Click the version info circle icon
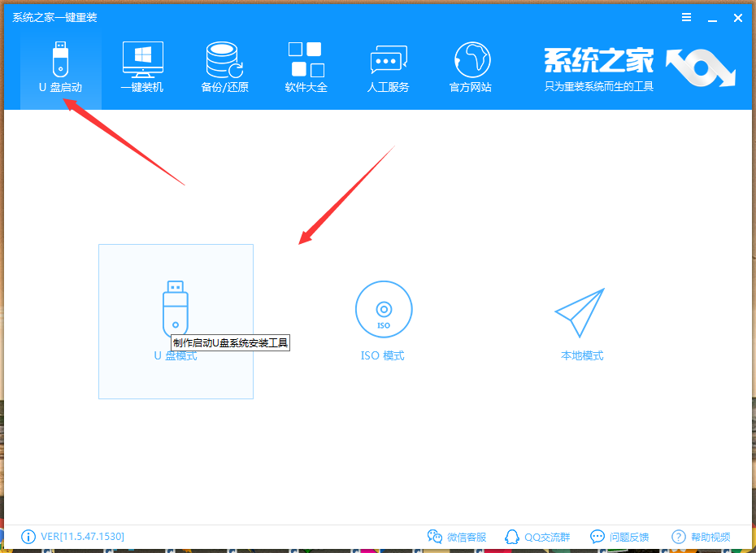This screenshot has height=553, width=756. [x=27, y=537]
